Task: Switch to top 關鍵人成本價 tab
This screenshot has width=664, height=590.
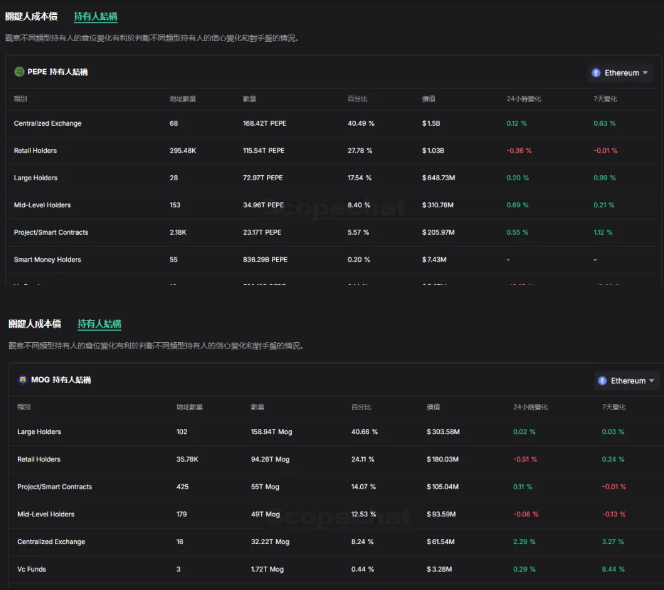Action: 31,17
